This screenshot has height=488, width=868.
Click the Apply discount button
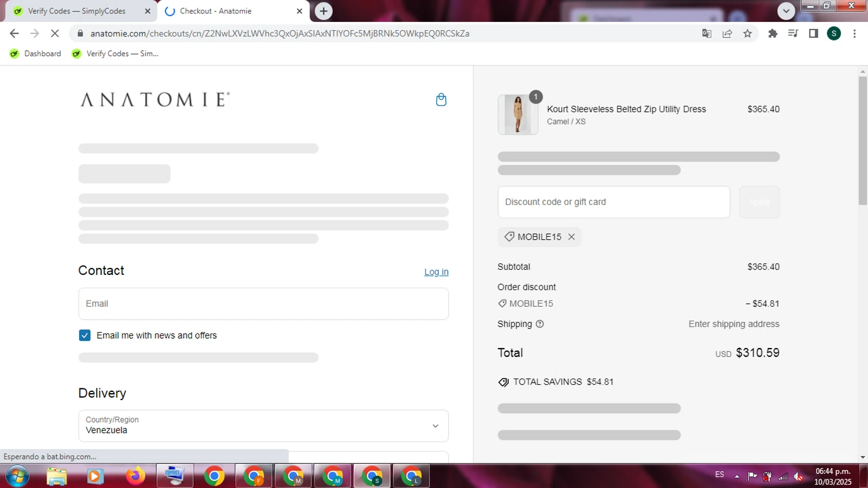point(759,202)
